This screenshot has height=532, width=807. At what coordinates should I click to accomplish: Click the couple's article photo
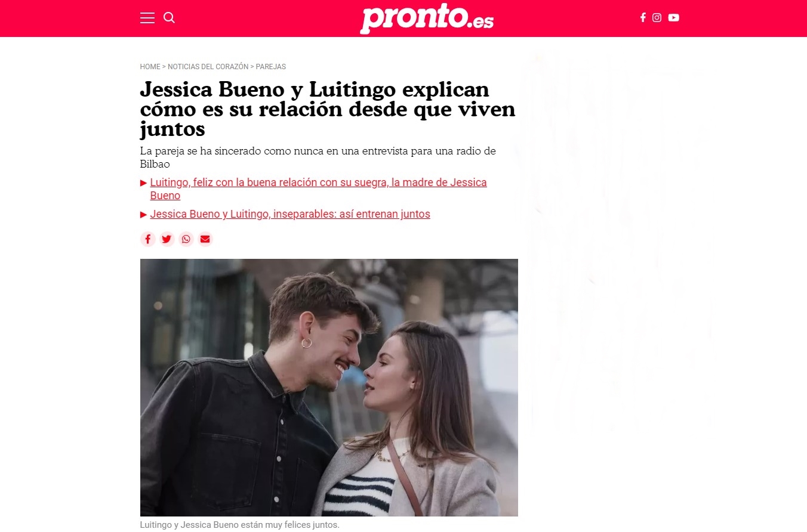329,388
